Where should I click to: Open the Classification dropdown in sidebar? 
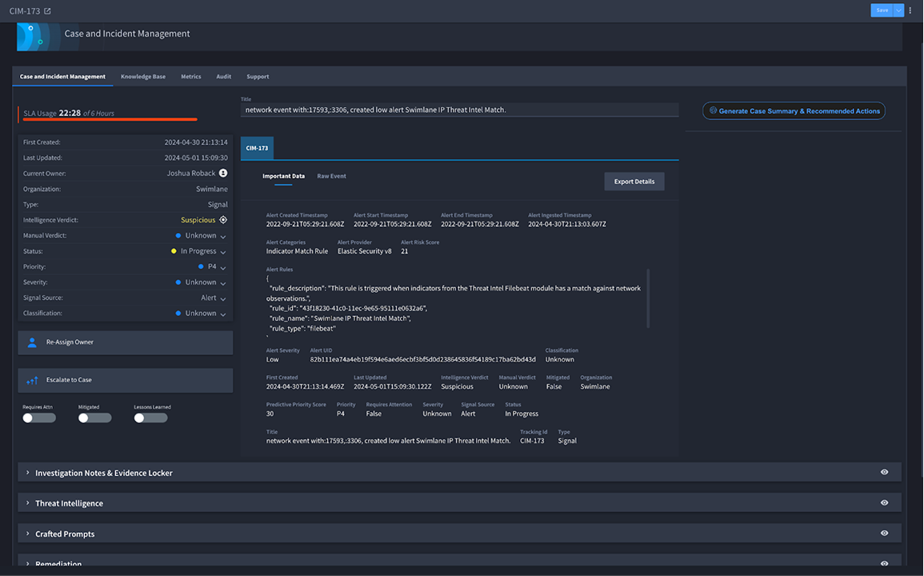click(223, 314)
